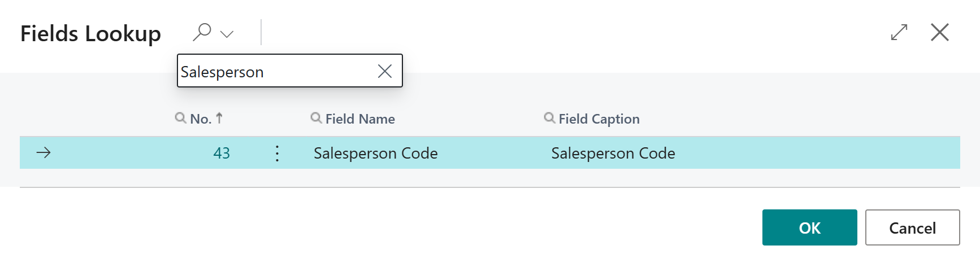980x263 pixels.
Task: Select the Salesperson Code Field Caption cell
Action: (613, 154)
